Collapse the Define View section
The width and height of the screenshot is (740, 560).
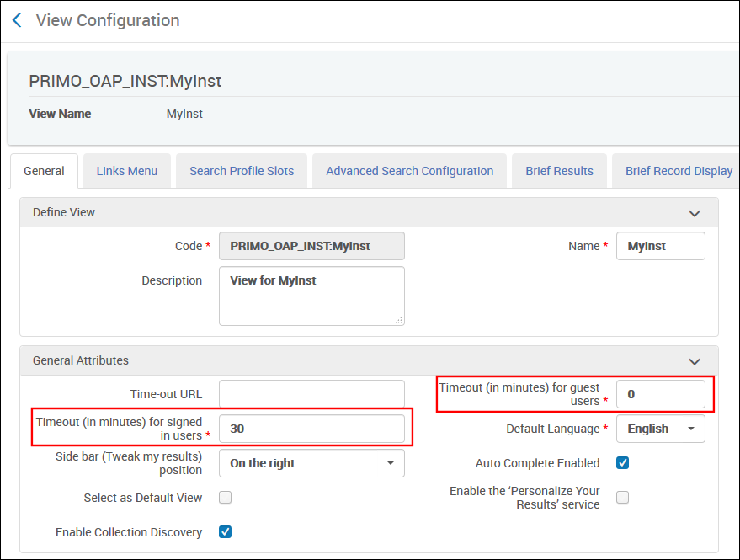(x=694, y=213)
